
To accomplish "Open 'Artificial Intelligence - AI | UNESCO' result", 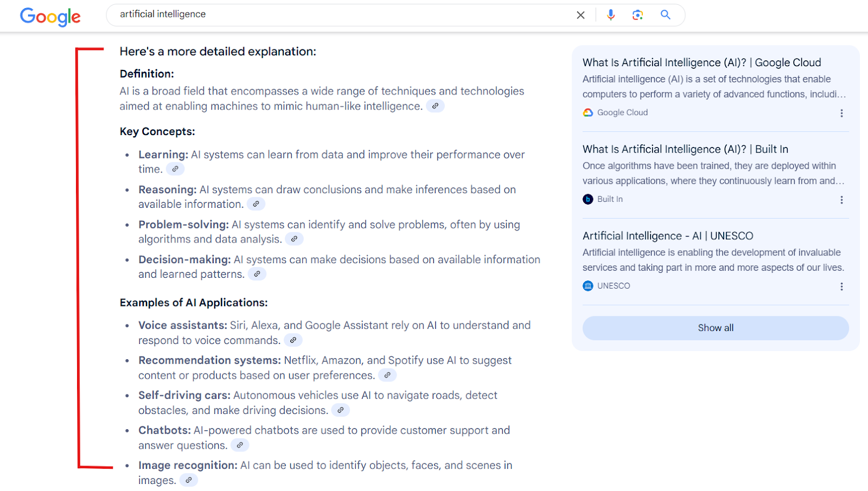I will pos(668,236).
